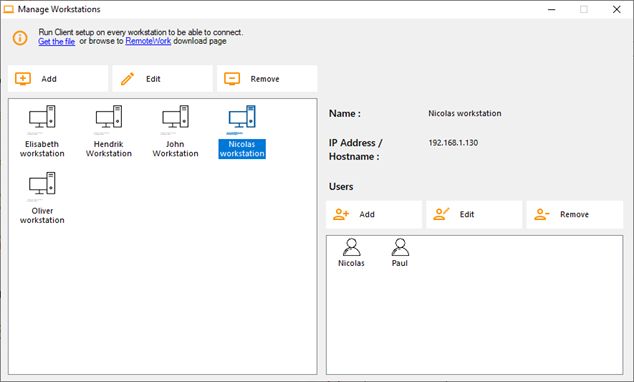Click the Add workstation button
Viewport: 634px width, 382px height.
pyautogui.click(x=58, y=79)
